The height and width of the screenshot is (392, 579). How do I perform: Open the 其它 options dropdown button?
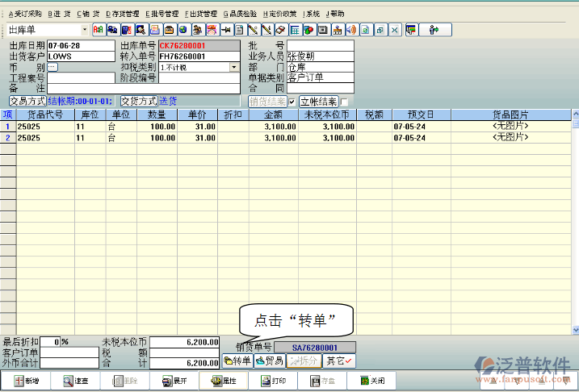pos(340,361)
